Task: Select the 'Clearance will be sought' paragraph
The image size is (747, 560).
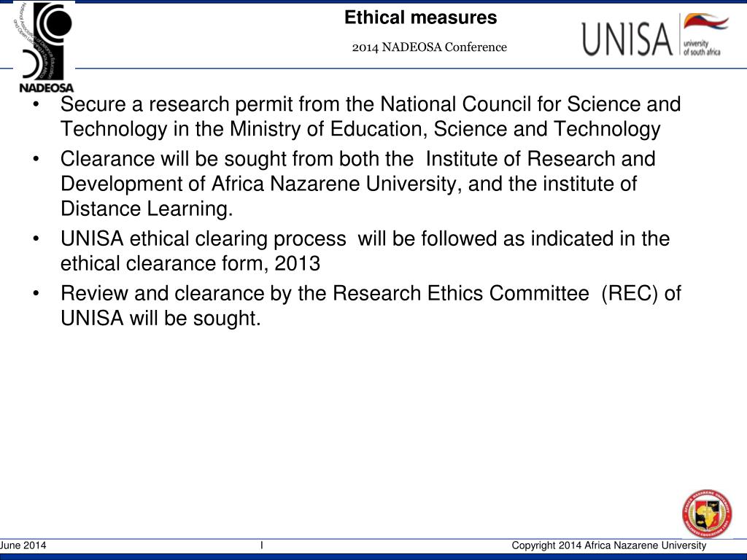Action: click(x=357, y=184)
